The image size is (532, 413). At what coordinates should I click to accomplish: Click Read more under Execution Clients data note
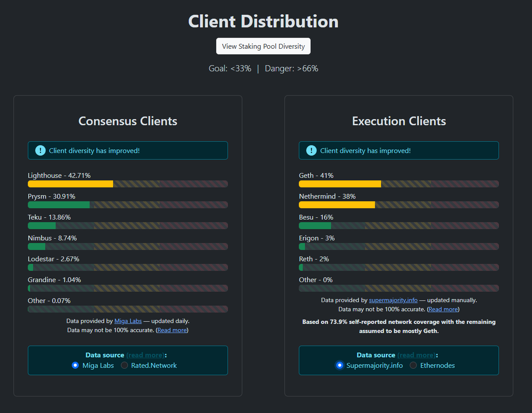click(x=443, y=309)
